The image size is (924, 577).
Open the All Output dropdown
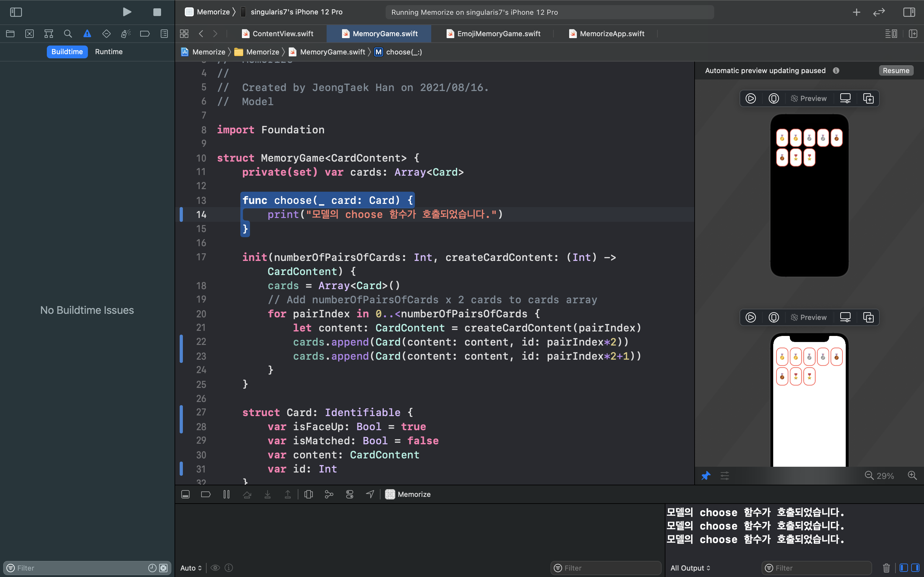690,568
